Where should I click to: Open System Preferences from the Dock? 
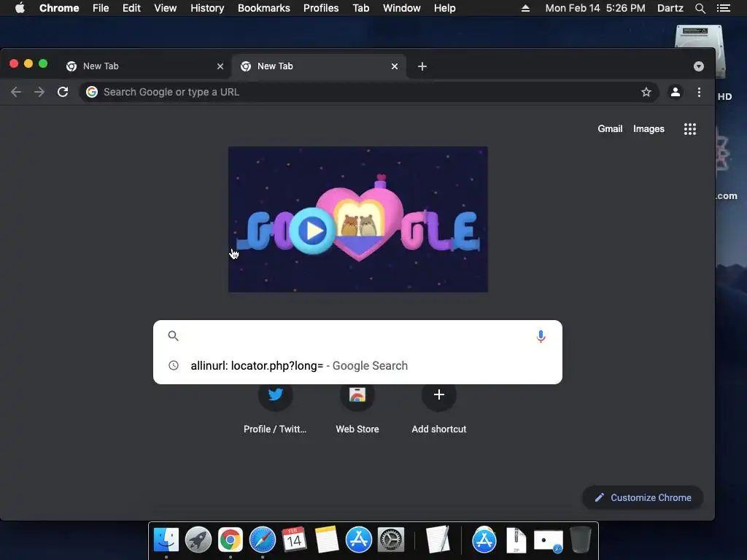(391, 540)
